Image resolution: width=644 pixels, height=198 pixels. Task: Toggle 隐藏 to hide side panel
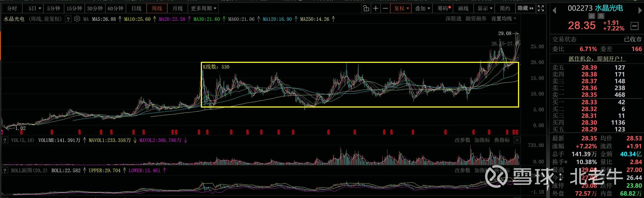tap(525, 9)
